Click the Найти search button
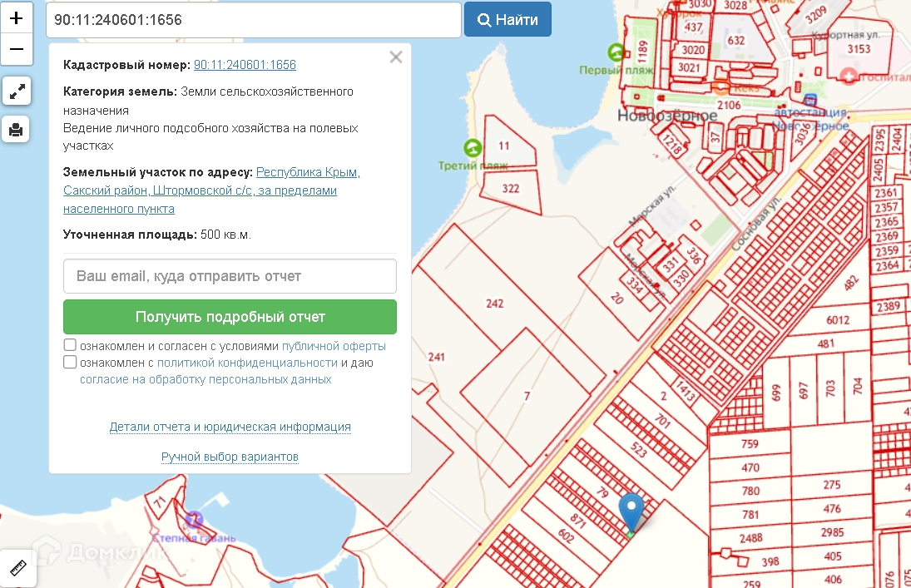Screen dimensions: 911x588 pyautogui.click(x=507, y=20)
